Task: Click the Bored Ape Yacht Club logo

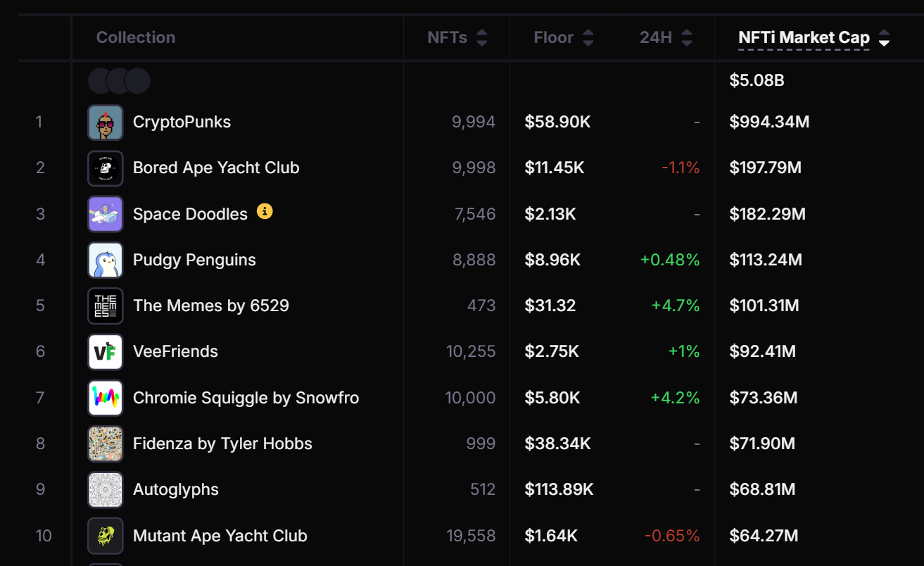Action: click(106, 168)
